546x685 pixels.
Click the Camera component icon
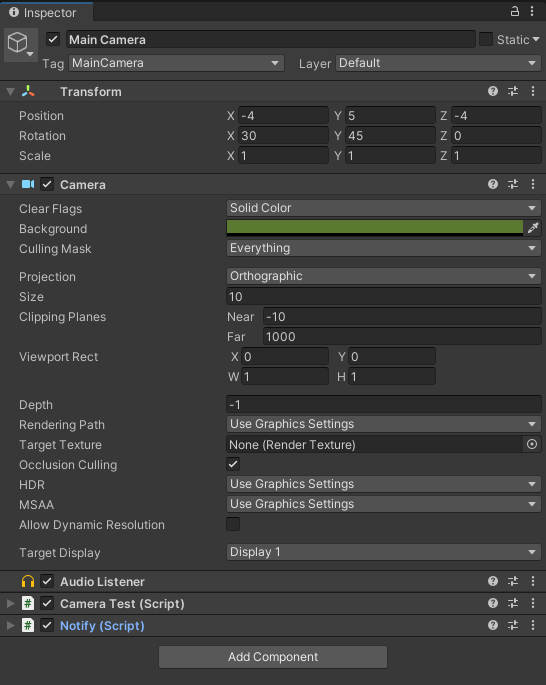[28, 184]
